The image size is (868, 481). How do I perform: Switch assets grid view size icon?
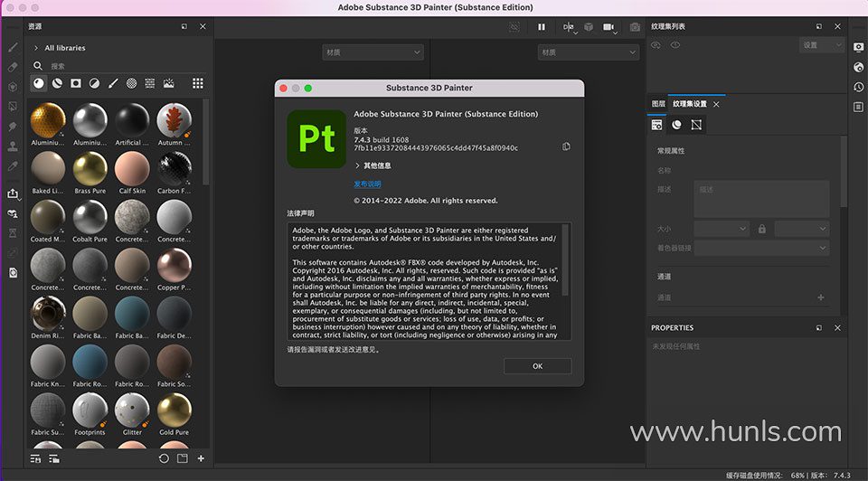(x=198, y=83)
